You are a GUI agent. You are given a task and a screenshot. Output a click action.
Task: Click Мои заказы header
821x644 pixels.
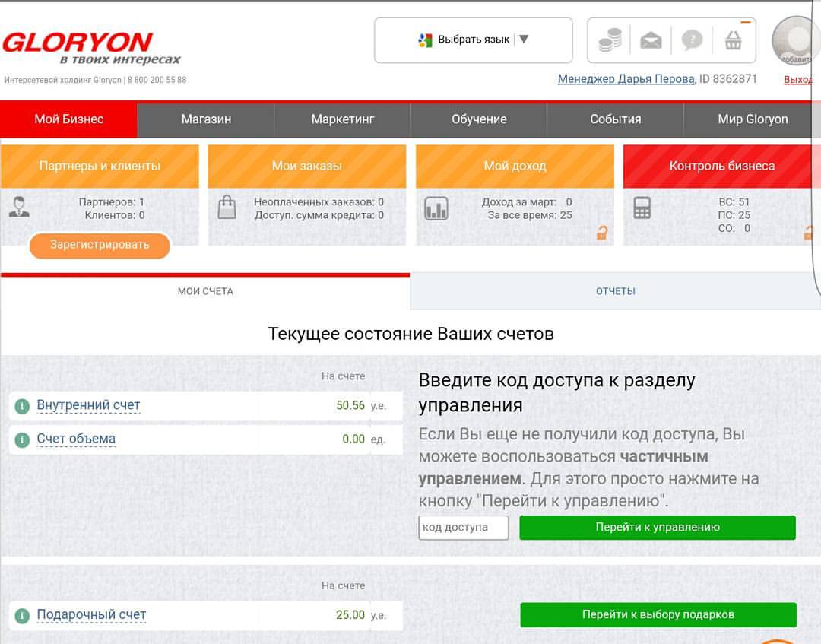pyautogui.click(x=307, y=166)
